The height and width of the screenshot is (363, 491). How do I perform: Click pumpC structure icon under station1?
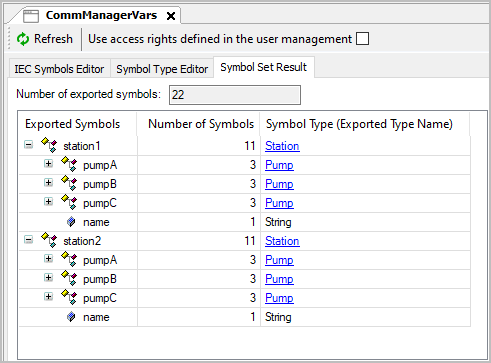69,203
